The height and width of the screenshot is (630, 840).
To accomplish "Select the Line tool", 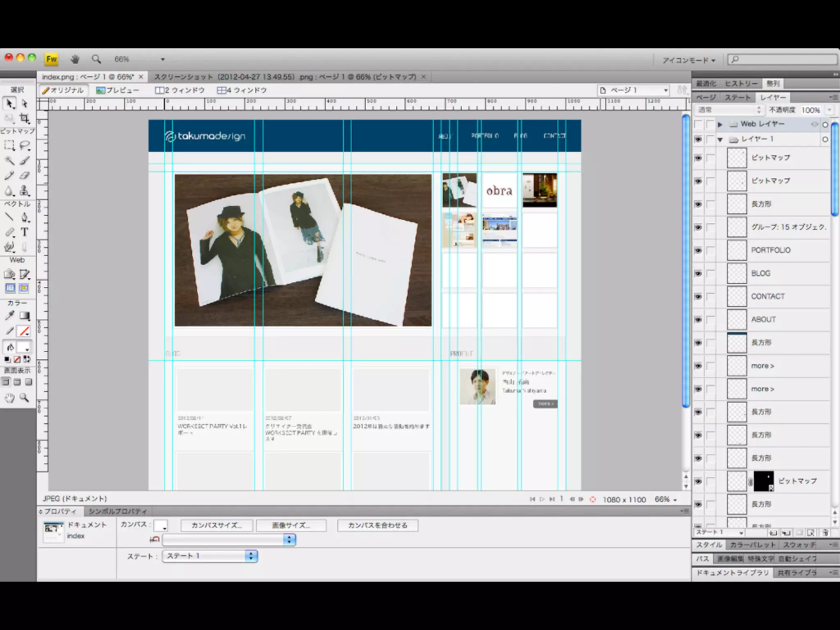I will click(x=9, y=217).
